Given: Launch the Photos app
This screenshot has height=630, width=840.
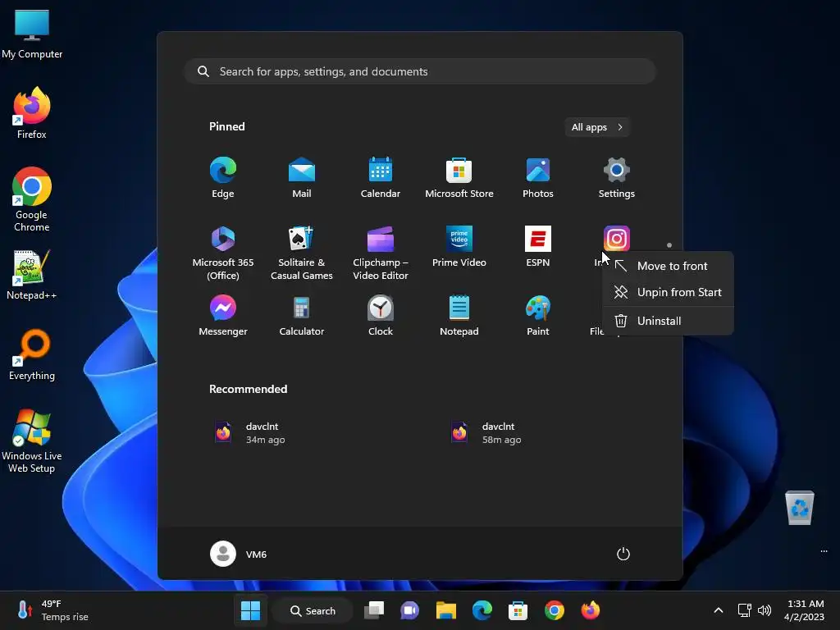Looking at the screenshot, I should pos(538,178).
